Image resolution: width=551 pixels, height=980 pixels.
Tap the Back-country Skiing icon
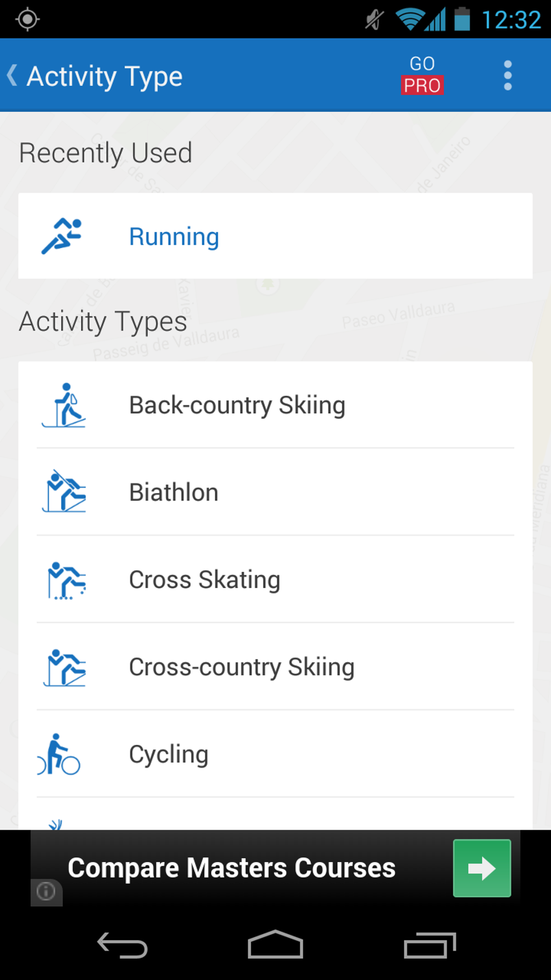[64, 405]
